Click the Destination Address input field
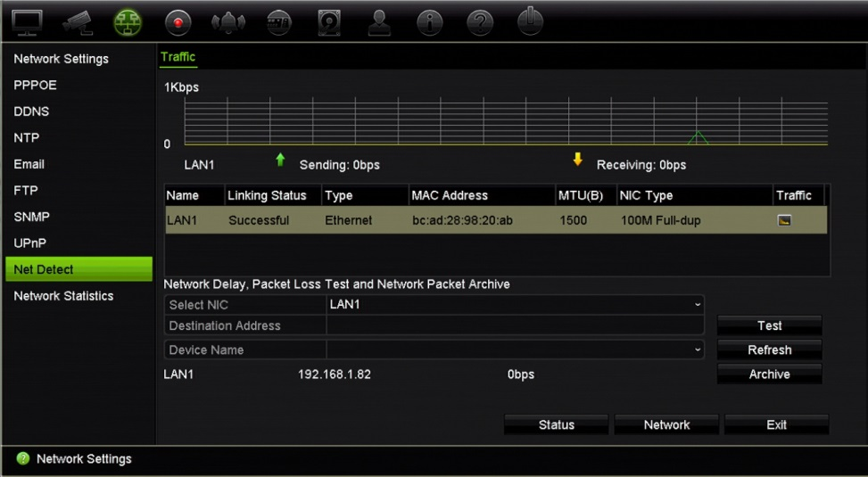 [515, 325]
